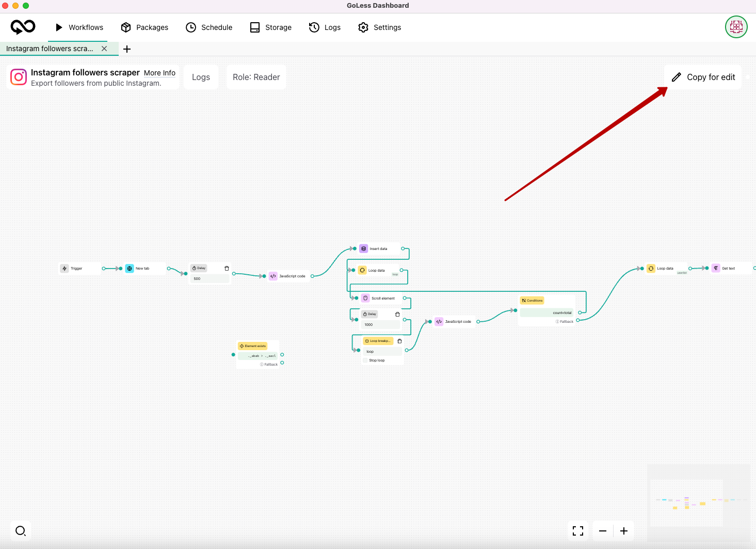This screenshot has width=756, height=549.
Task: Click the Get text node label
Action: click(728, 269)
